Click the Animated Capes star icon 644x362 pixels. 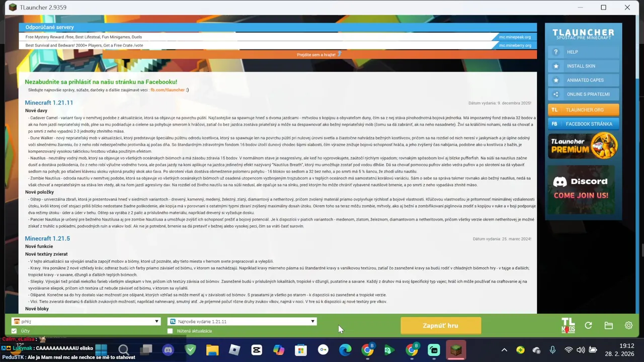coord(555,80)
